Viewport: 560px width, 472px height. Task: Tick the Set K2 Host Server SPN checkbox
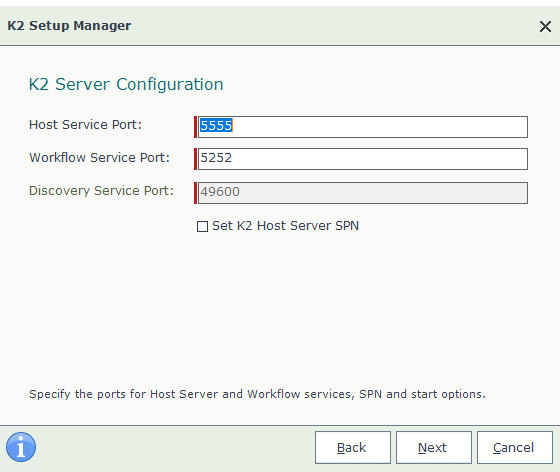[202, 226]
